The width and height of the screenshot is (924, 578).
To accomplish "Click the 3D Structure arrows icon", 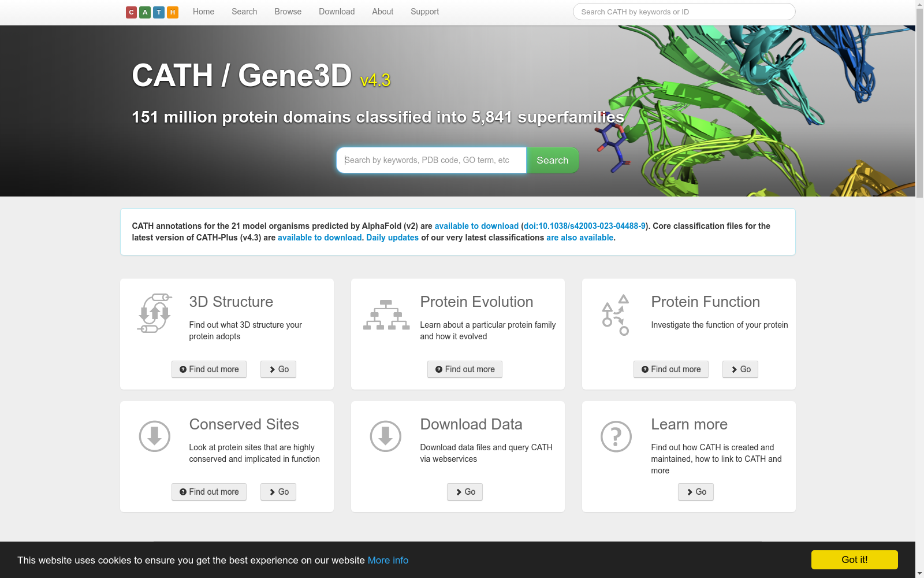I will [155, 313].
